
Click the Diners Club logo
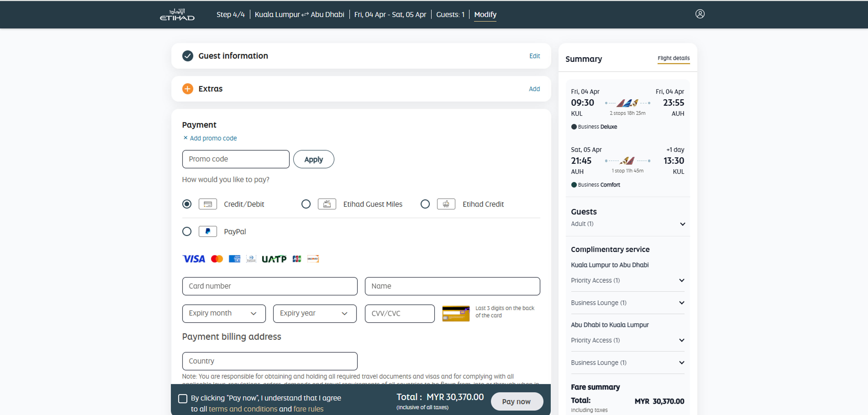pos(251,259)
